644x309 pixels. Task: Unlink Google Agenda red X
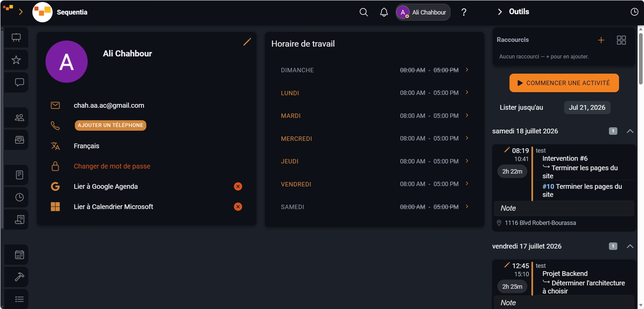point(238,186)
